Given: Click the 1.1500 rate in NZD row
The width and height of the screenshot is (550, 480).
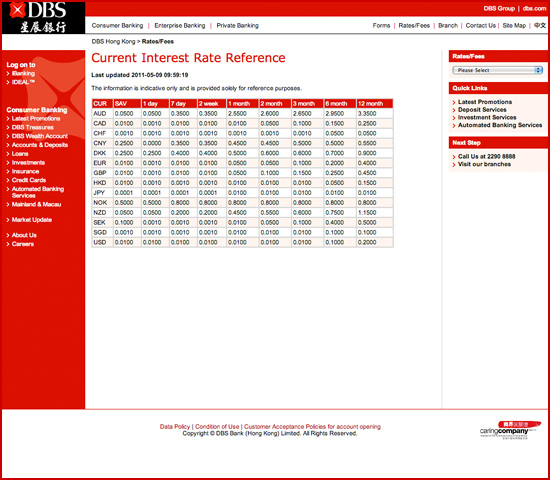Looking at the screenshot, I should (367, 213).
